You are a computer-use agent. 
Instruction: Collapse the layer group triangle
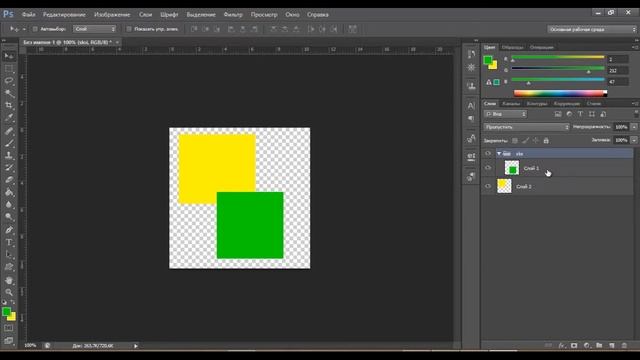(x=499, y=153)
